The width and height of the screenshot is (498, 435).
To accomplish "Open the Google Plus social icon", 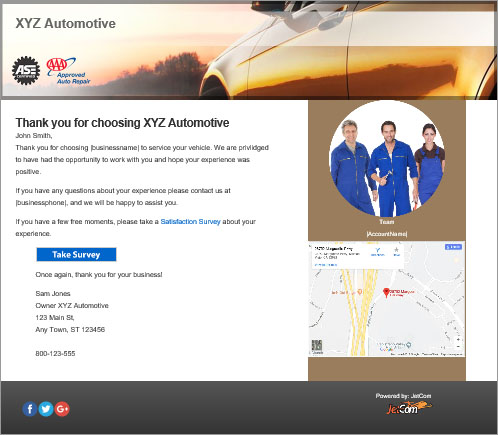I will 62,409.
